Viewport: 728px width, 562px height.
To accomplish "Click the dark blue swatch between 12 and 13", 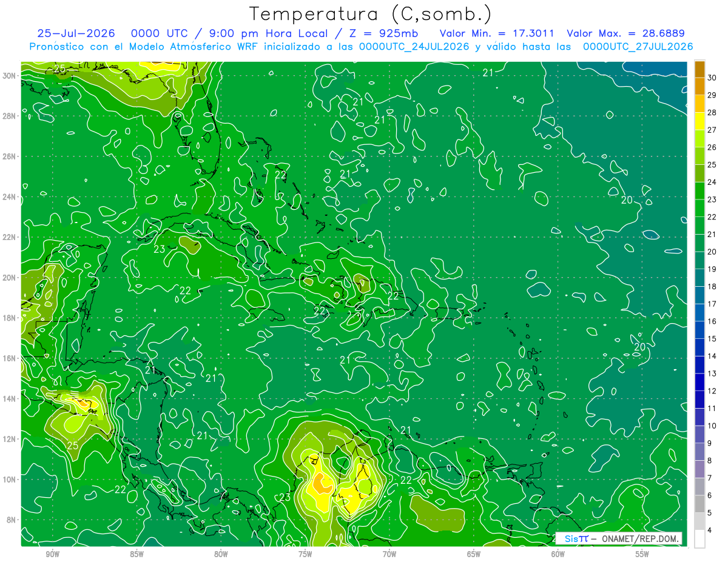I will (699, 383).
